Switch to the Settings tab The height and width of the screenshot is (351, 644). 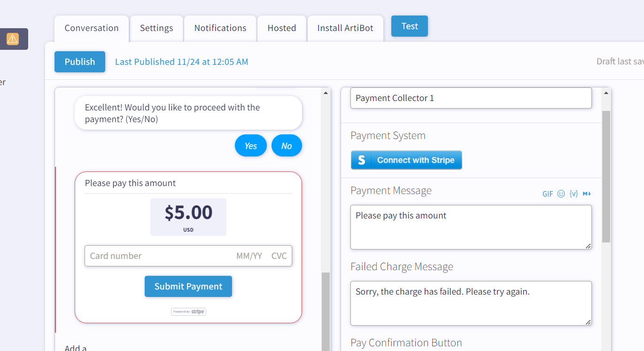click(156, 28)
